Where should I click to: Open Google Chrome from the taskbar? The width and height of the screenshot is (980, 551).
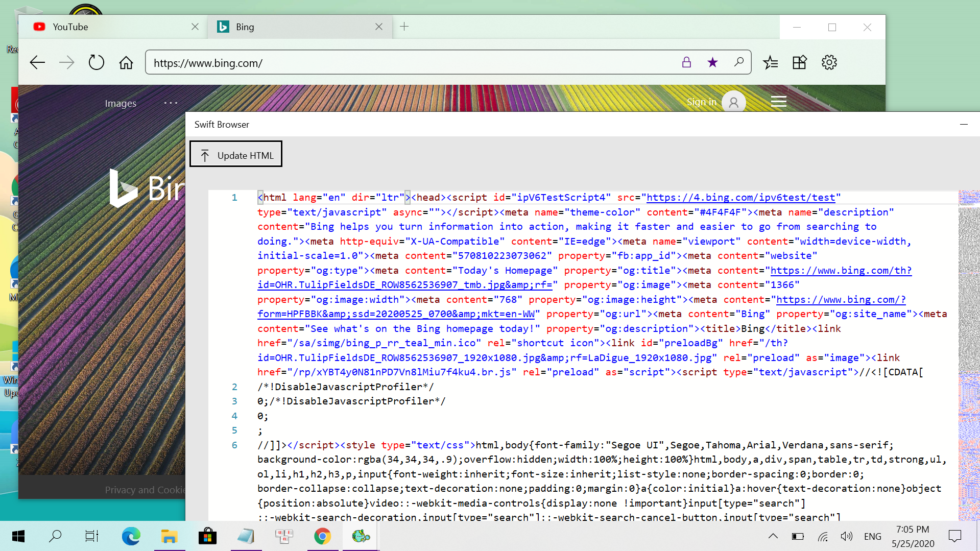(x=322, y=536)
